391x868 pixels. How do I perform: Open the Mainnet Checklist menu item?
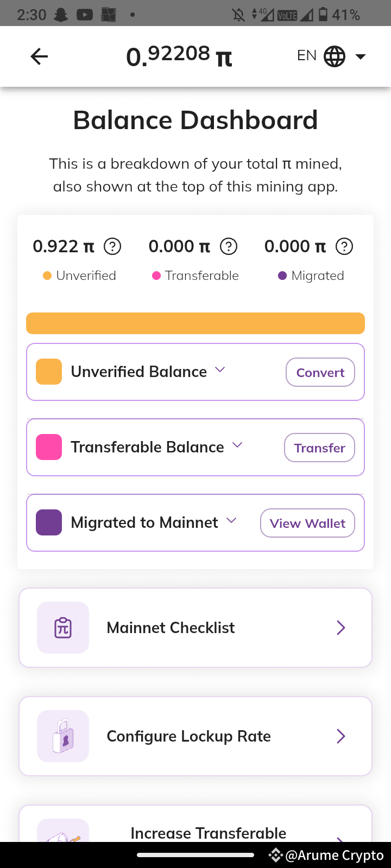point(195,628)
